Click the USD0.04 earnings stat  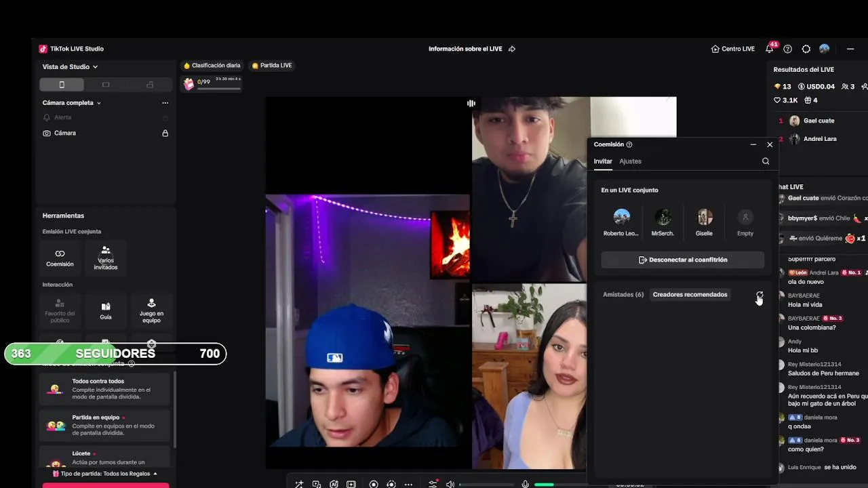[816, 87]
